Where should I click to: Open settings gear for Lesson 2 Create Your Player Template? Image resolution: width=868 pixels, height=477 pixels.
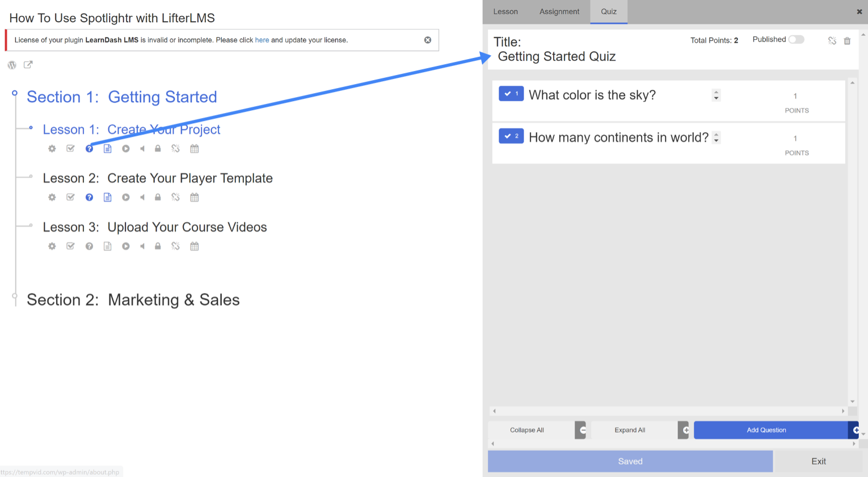click(x=52, y=198)
